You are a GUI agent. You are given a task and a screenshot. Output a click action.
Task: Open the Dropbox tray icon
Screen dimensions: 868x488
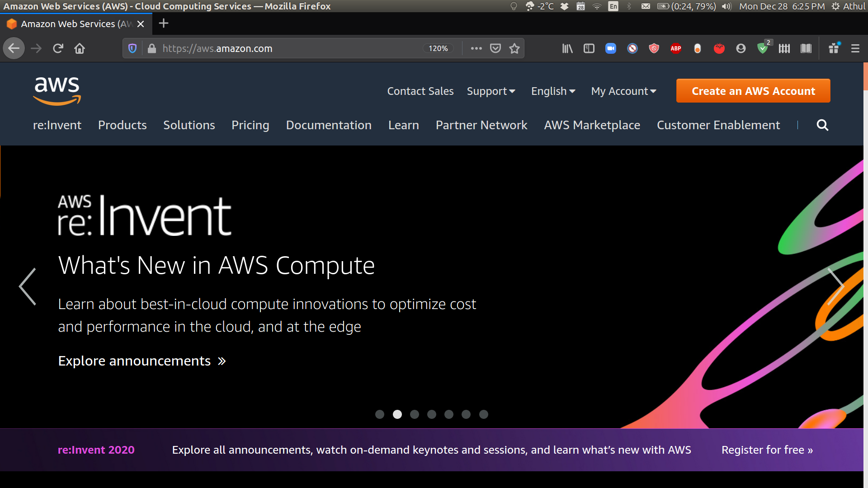[x=564, y=6]
